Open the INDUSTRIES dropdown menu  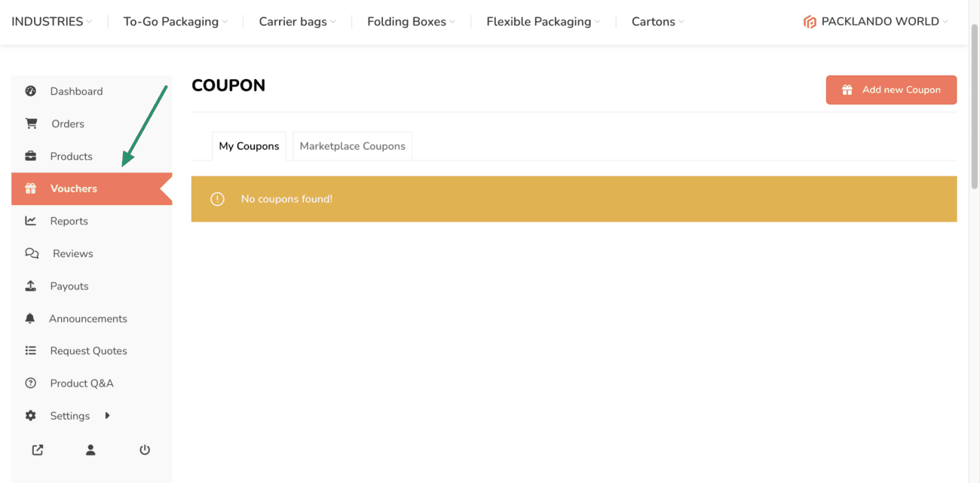coord(51,22)
